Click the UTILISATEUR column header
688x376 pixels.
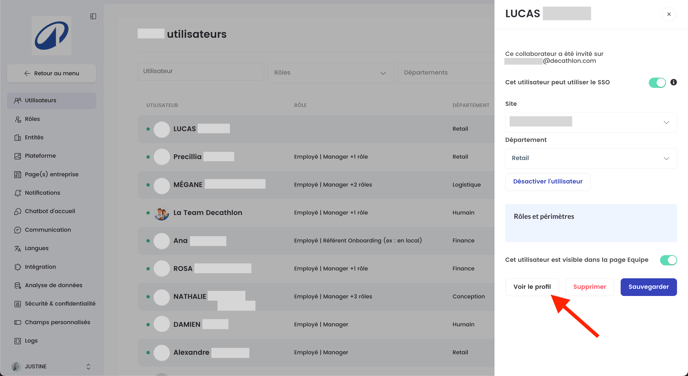click(162, 105)
